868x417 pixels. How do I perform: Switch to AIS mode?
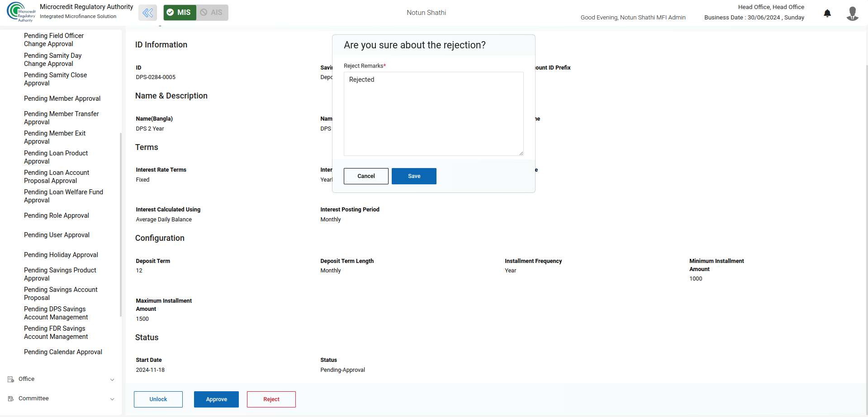(212, 13)
